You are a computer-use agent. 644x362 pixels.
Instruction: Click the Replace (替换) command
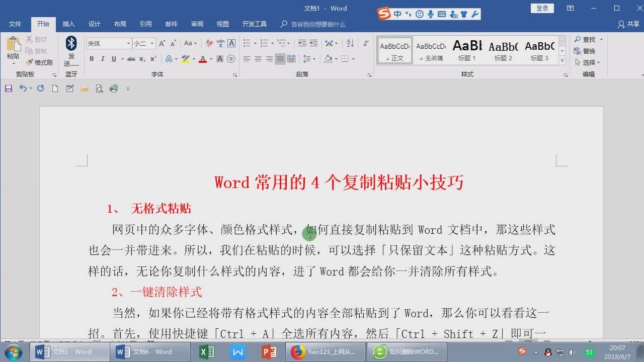coord(585,51)
